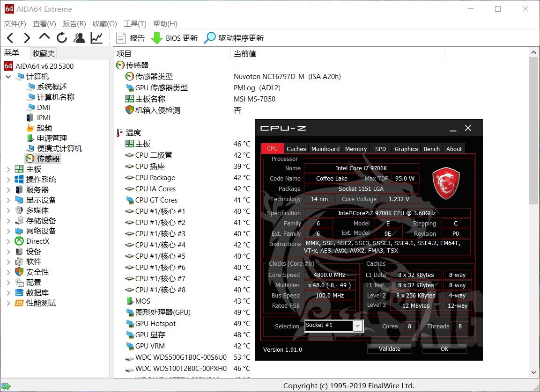Switch to the Bench tab in CPU-Z

(x=431, y=149)
